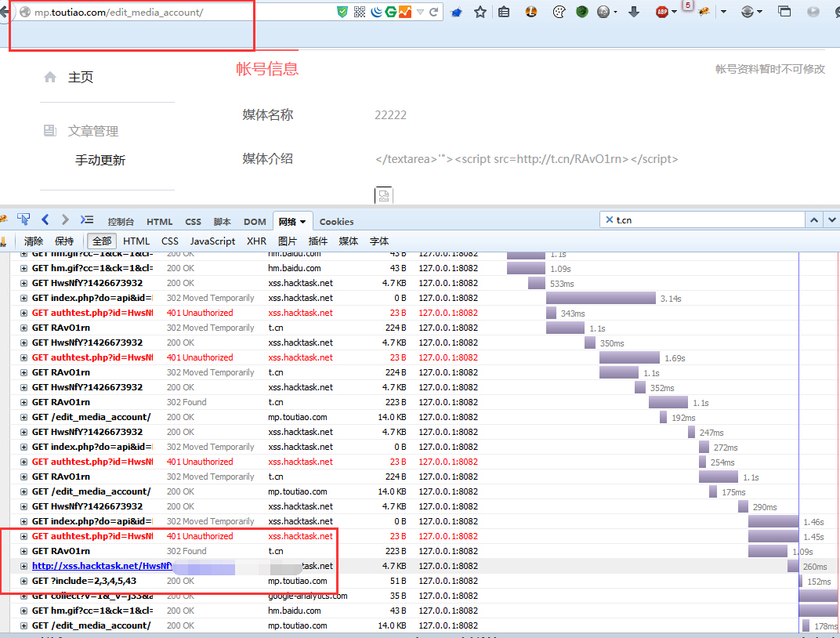Open the cookie editor icon
840x638 pixels.
(x=559, y=12)
